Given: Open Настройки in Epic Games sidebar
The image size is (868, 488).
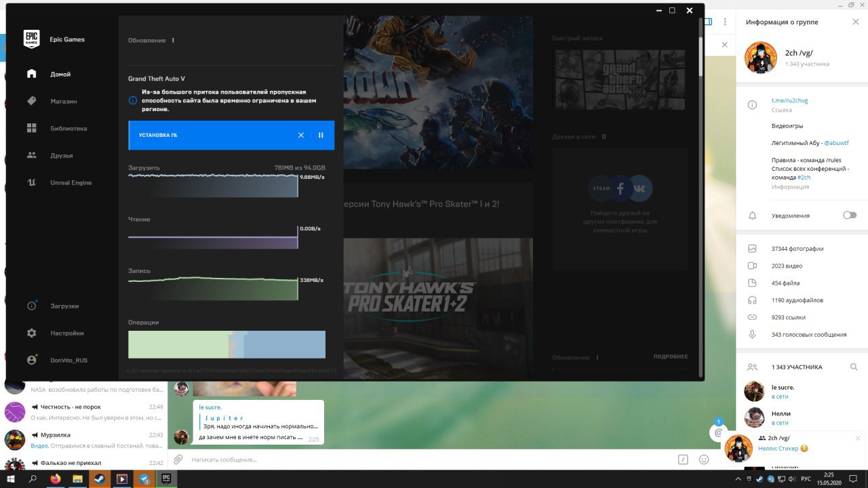Looking at the screenshot, I should coord(66,333).
